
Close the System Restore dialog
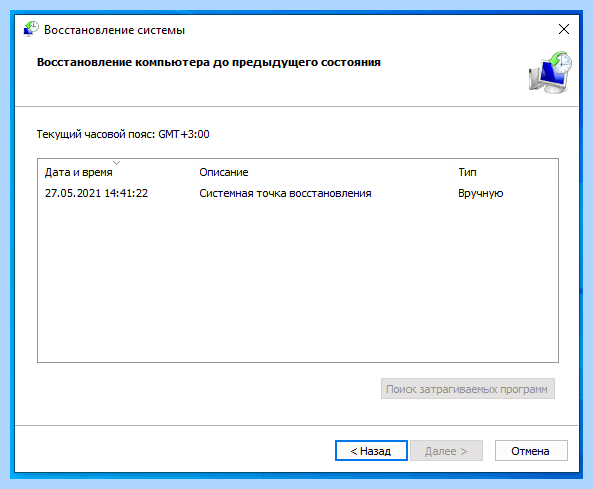[564, 29]
